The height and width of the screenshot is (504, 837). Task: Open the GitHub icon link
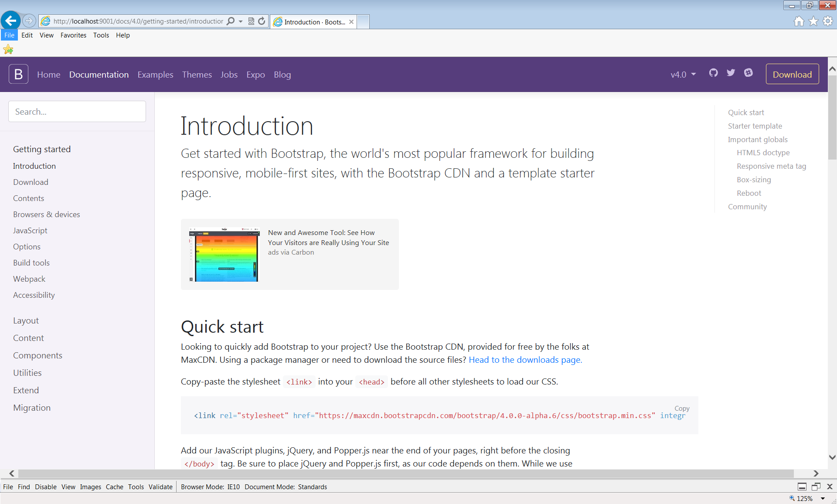tap(713, 73)
